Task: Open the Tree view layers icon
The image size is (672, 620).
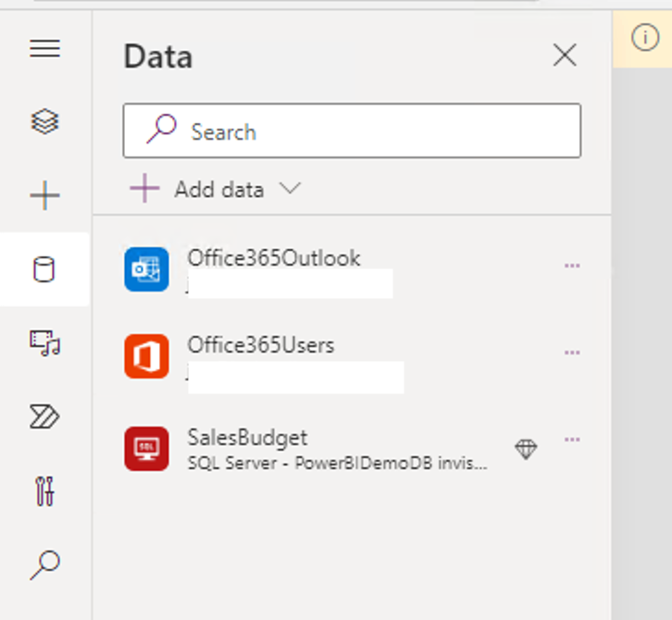Action: [44, 121]
